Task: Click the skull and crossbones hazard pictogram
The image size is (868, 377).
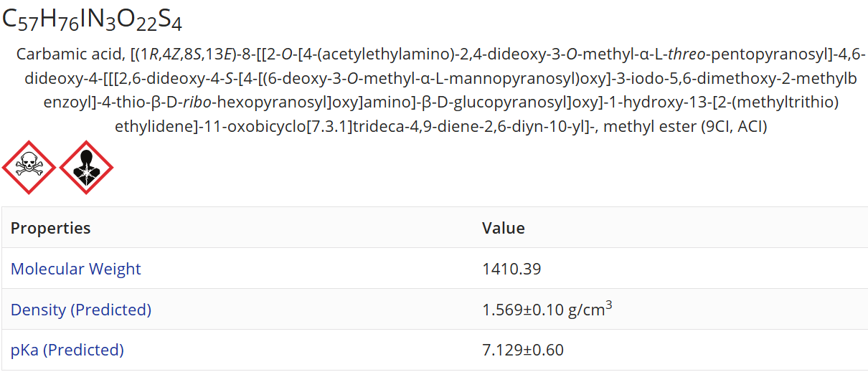Action: pos(29,167)
